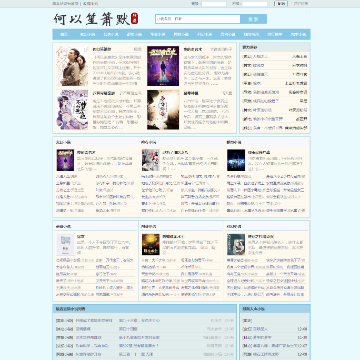Click the blue search button beside search box
The height and width of the screenshot is (360, 360).
(253, 19)
